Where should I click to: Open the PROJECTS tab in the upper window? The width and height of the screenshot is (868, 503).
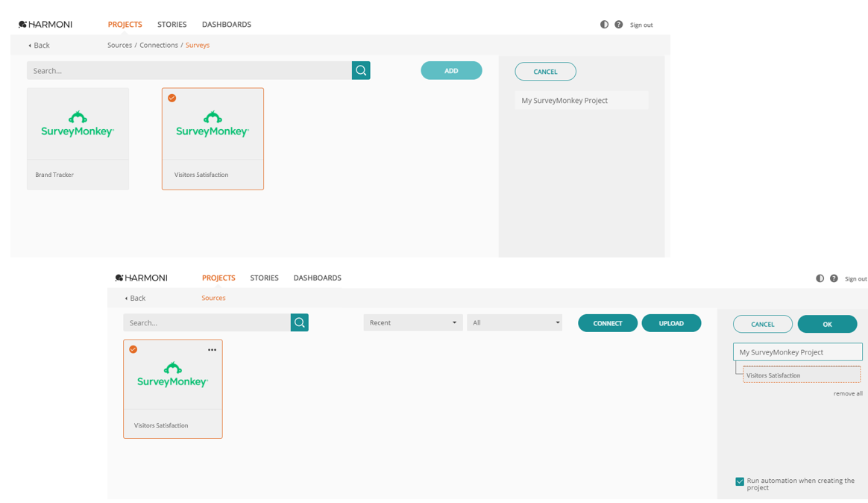[x=125, y=25]
